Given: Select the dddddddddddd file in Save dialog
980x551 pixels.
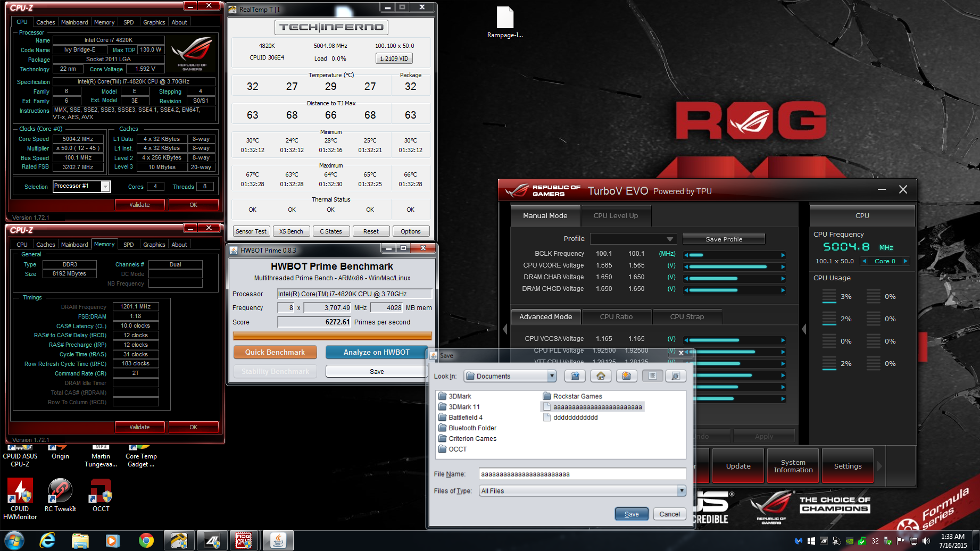Looking at the screenshot, I should tap(570, 418).
